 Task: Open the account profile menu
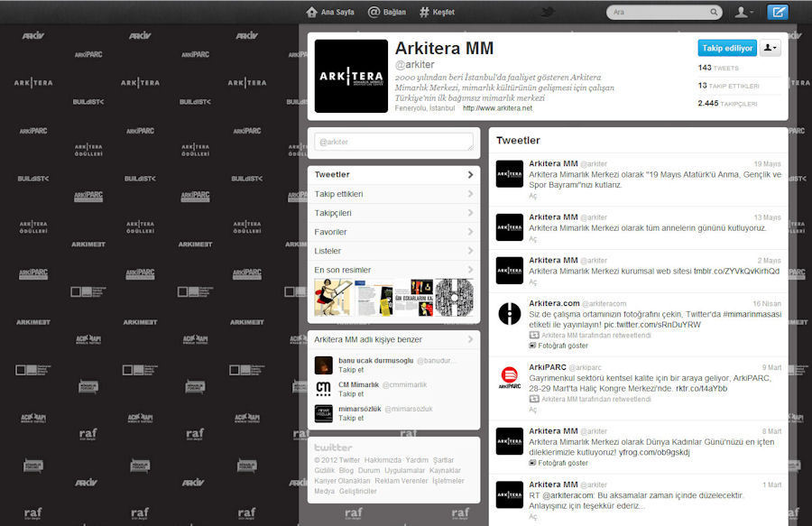pyautogui.click(x=744, y=12)
